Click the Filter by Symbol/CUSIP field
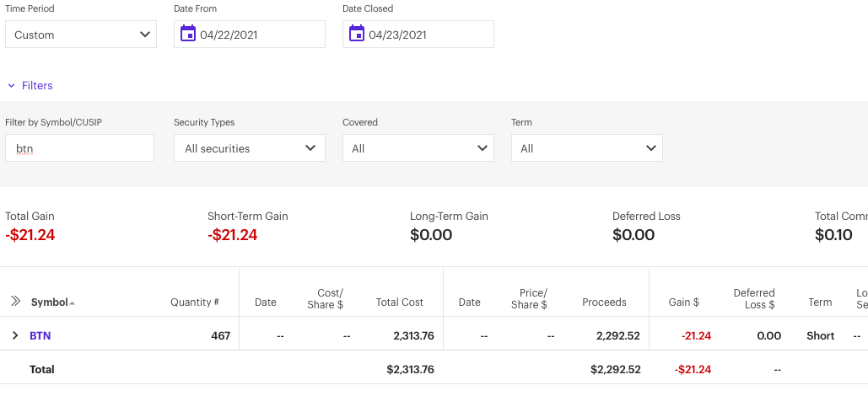The width and height of the screenshot is (868, 396). [x=80, y=148]
